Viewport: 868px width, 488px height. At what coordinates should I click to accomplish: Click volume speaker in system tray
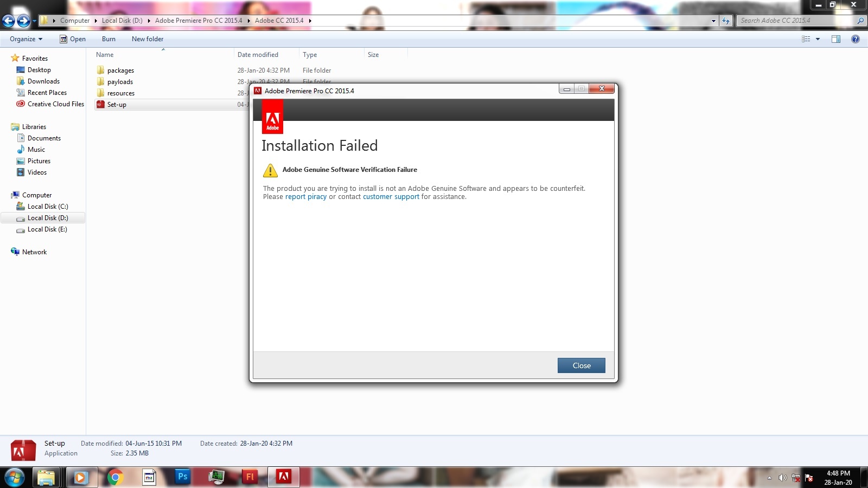(x=782, y=478)
